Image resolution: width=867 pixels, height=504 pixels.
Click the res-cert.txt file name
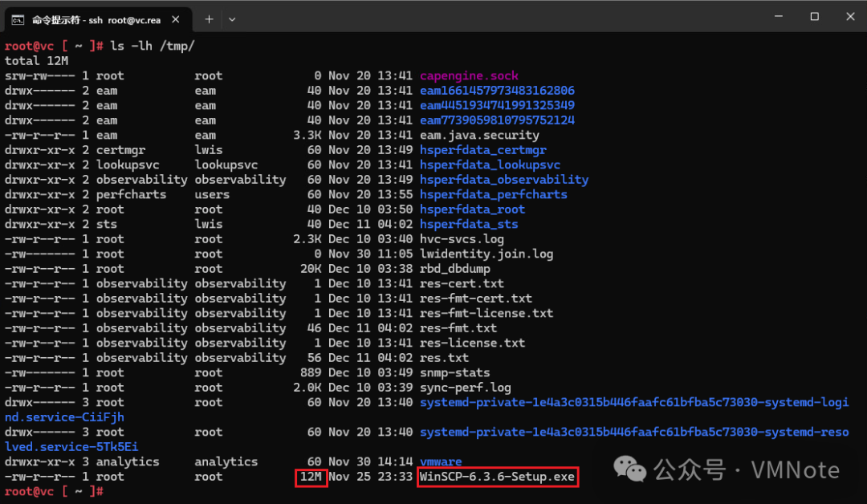(x=462, y=284)
